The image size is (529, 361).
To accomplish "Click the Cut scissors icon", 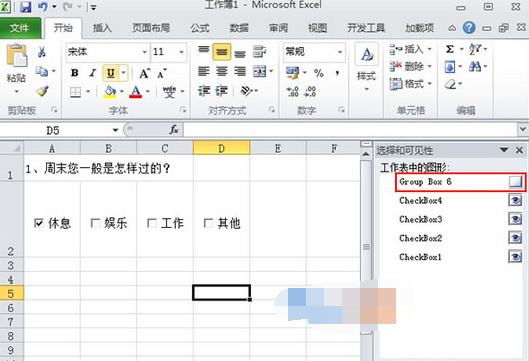I will [x=41, y=52].
